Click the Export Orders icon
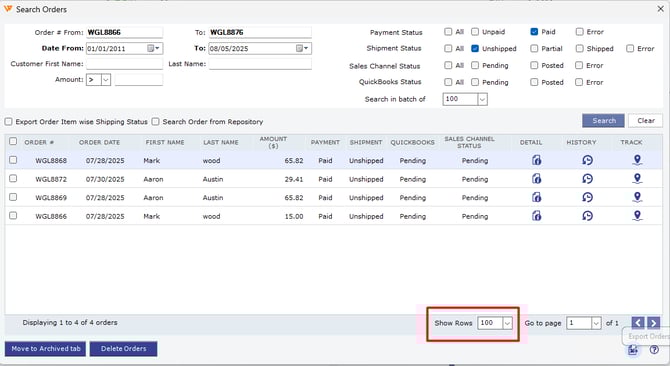Image resolution: width=670 pixels, height=366 pixels. [x=633, y=350]
